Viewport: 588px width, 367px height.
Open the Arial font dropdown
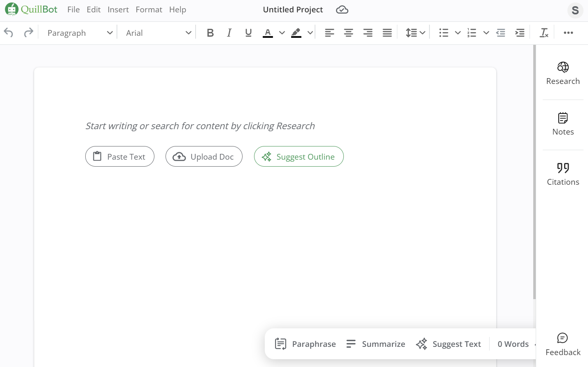[158, 33]
